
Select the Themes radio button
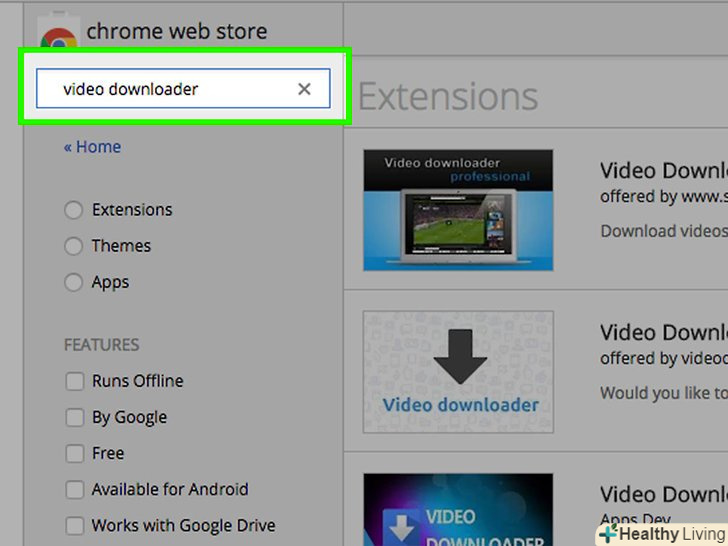point(73,246)
